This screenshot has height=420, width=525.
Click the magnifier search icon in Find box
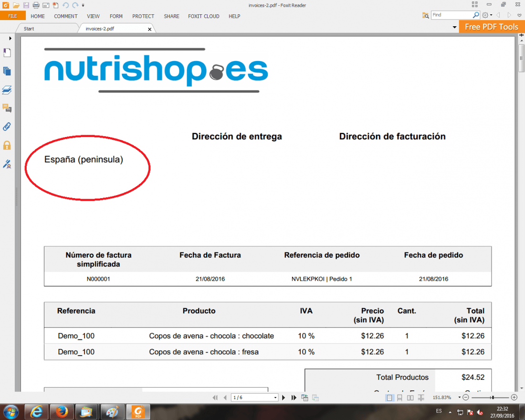coord(476,15)
